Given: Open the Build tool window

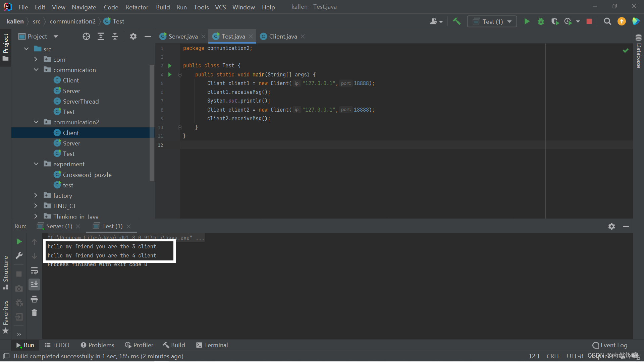Looking at the screenshot, I should pyautogui.click(x=174, y=345).
